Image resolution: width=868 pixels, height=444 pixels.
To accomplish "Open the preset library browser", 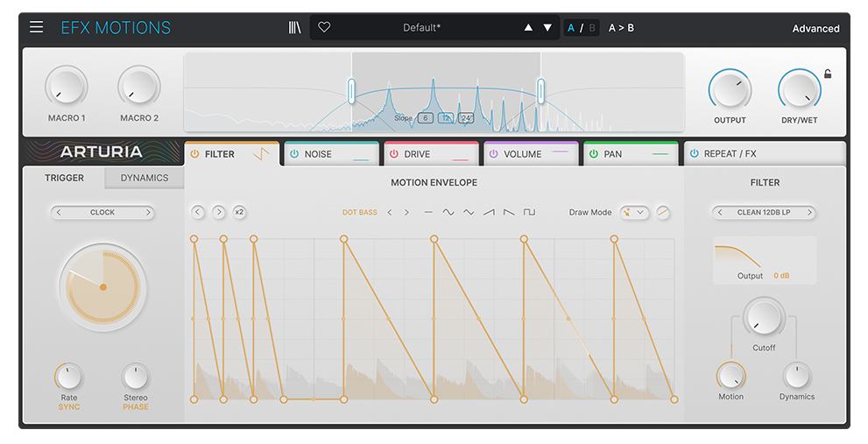I will coord(294,28).
